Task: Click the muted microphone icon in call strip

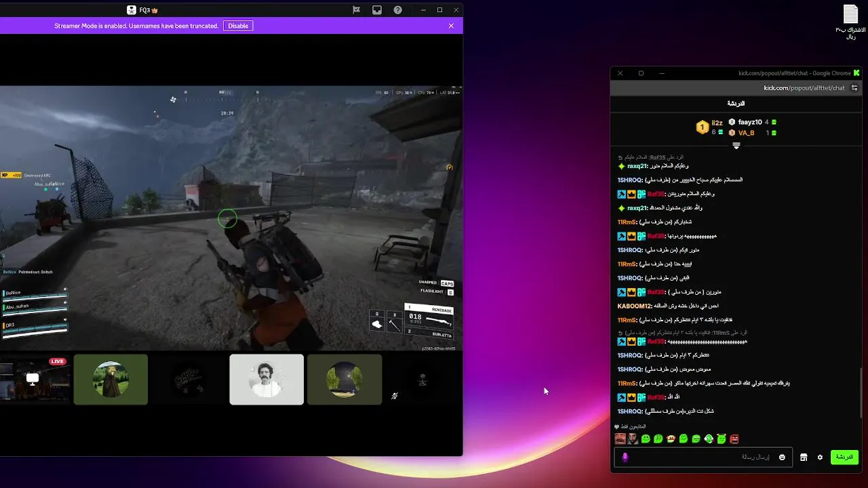Action: pos(395,396)
